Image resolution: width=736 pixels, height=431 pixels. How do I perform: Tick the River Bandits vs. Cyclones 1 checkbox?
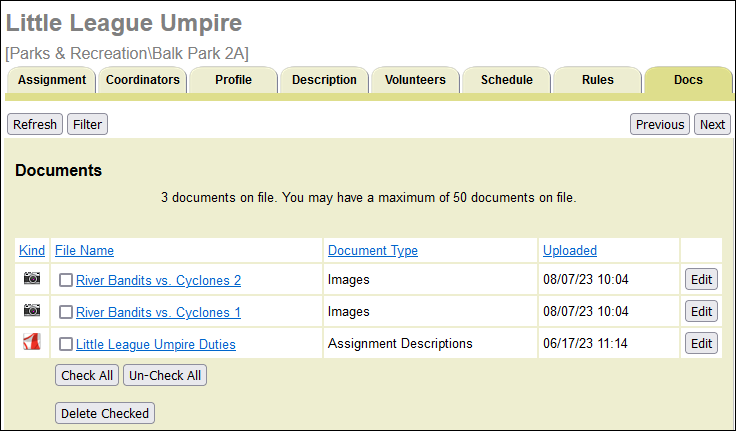pos(66,313)
